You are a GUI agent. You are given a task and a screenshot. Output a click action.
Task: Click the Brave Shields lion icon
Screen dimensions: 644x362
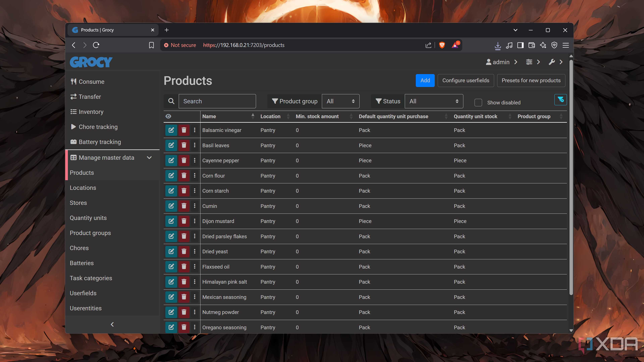tap(442, 45)
